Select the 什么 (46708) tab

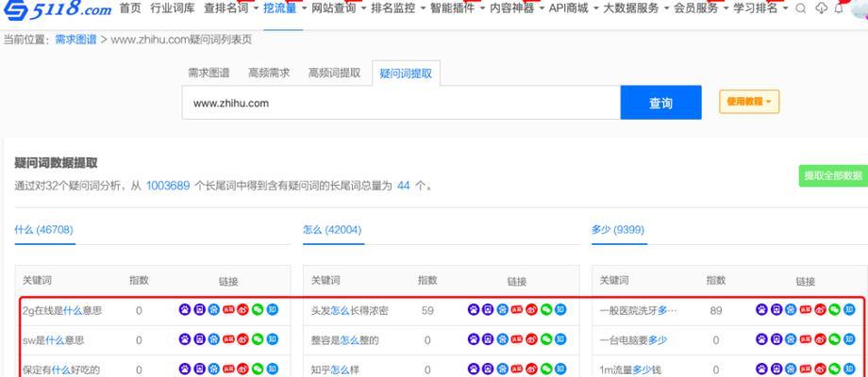click(x=43, y=229)
